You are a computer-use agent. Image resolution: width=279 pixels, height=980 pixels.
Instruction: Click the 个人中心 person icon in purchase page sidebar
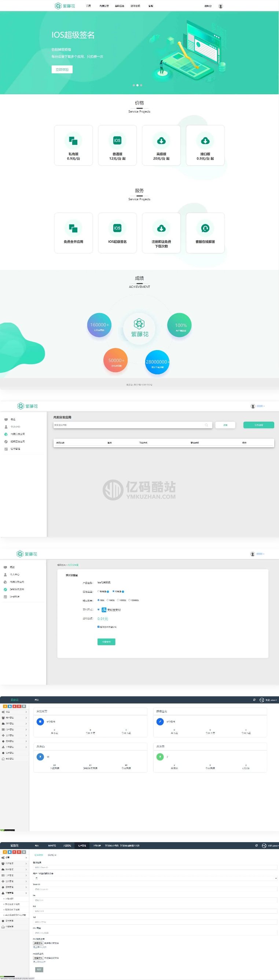(5, 575)
